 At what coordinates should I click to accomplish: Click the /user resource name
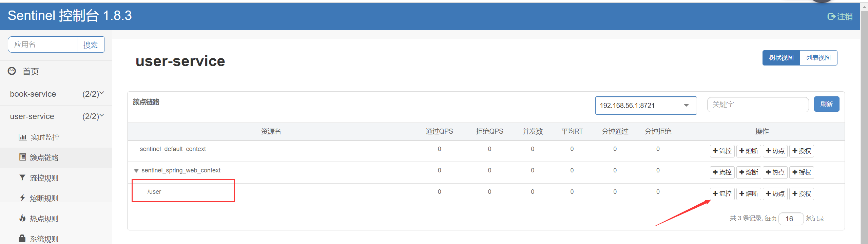coord(154,192)
